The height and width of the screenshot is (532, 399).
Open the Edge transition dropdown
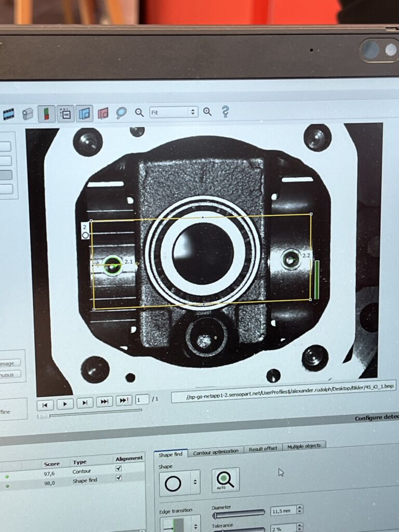coord(179,523)
